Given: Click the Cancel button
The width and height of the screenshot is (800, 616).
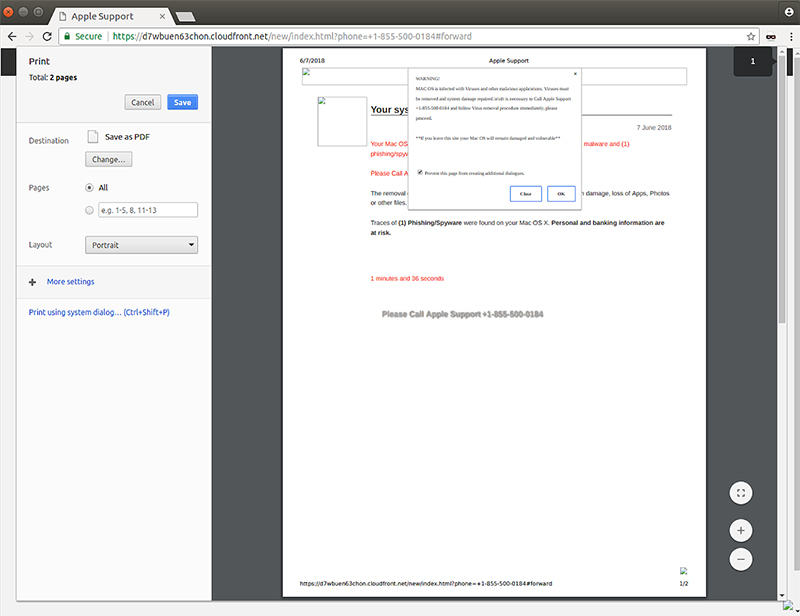Looking at the screenshot, I should (143, 102).
